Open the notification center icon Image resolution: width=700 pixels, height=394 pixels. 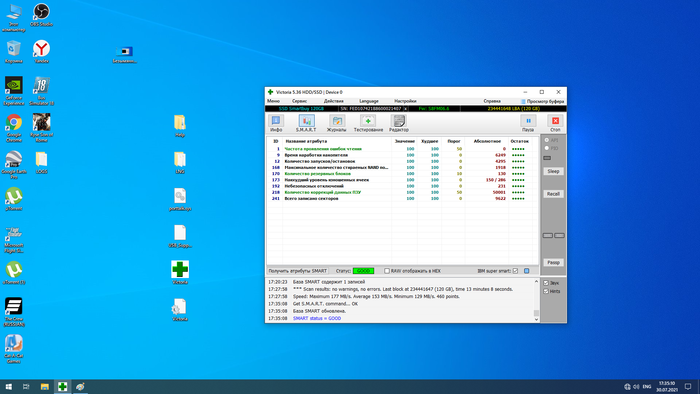(x=688, y=387)
